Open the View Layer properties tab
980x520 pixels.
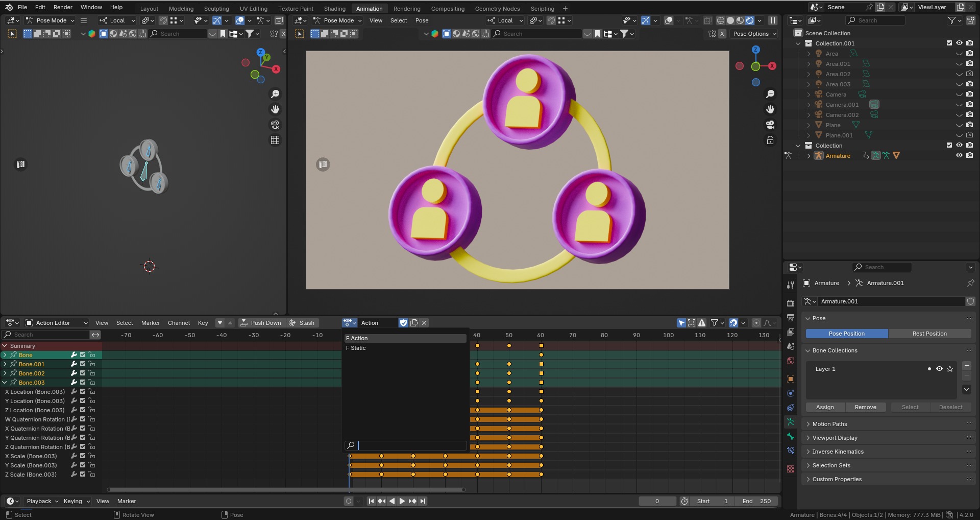point(791,332)
